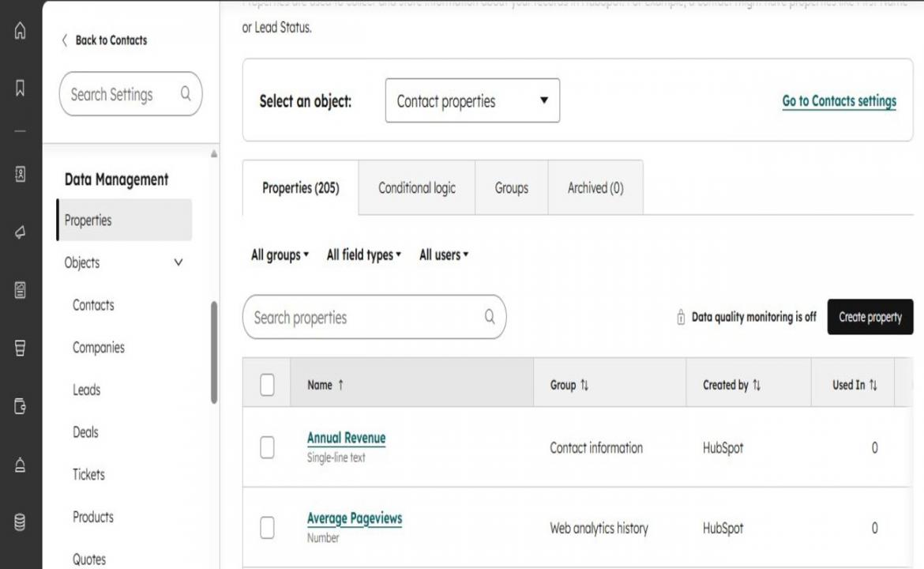Image resolution: width=924 pixels, height=569 pixels.
Task: Open Companies under Objects
Action: pos(99,347)
